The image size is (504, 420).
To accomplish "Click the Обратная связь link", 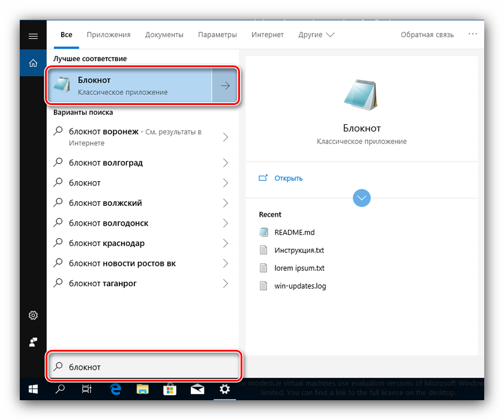I will [427, 35].
